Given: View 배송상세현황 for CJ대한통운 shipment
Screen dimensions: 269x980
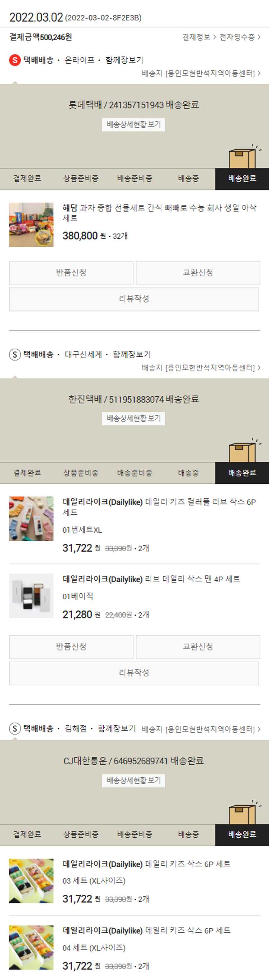Looking at the screenshot, I should (x=133, y=780).
